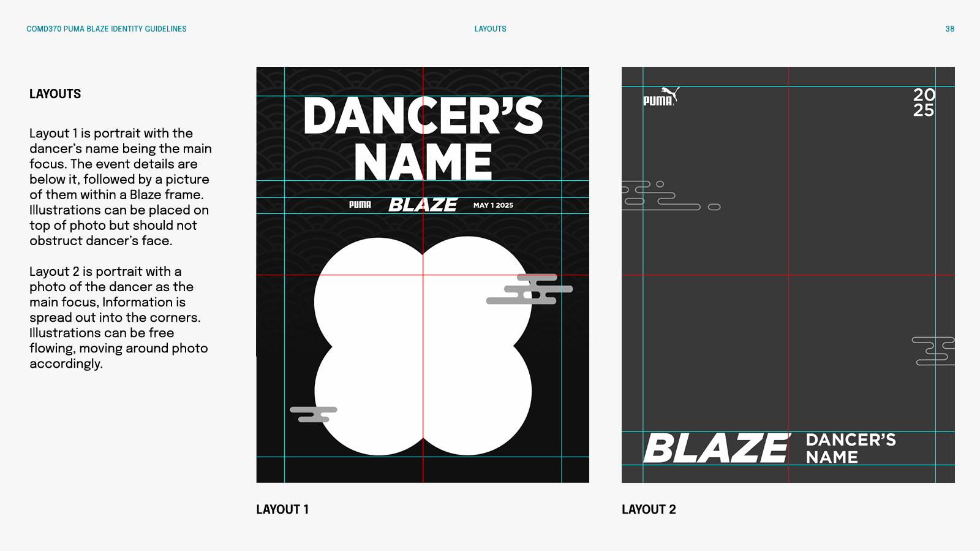The image size is (980, 551).
Task: Click the white four-circle Blaze frame
Action: pos(423,346)
